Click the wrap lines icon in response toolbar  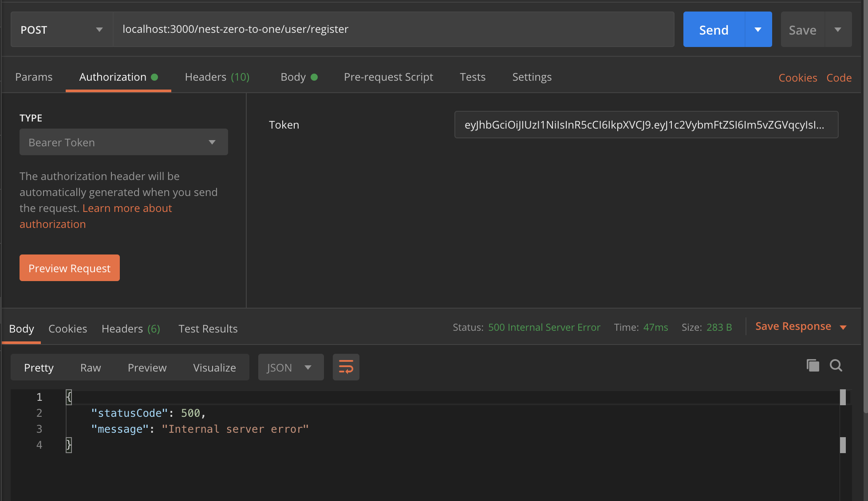pos(346,367)
